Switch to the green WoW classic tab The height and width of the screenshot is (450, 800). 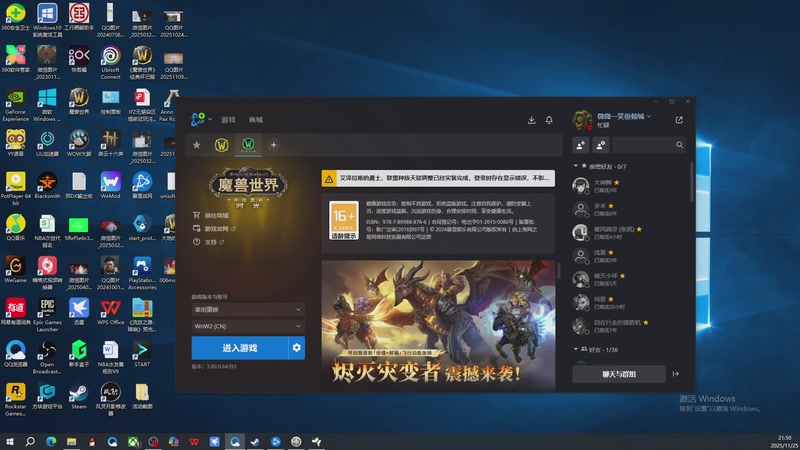coord(248,145)
